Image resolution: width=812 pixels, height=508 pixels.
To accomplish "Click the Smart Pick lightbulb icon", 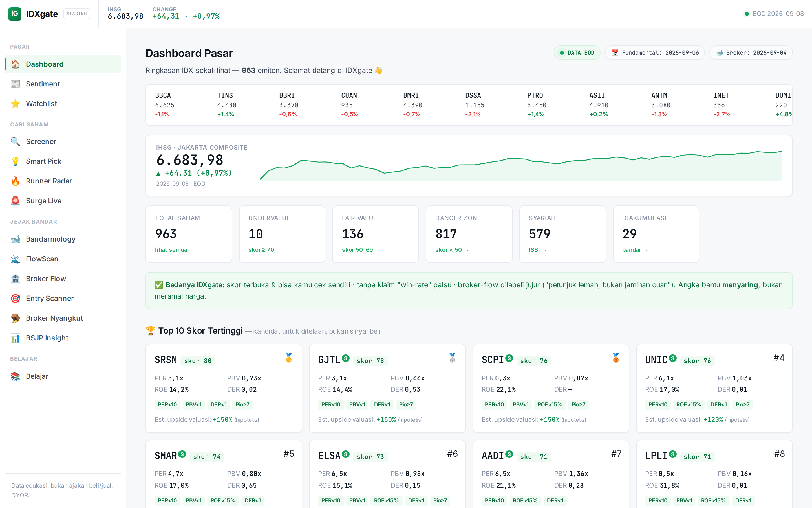I will [16, 161].
